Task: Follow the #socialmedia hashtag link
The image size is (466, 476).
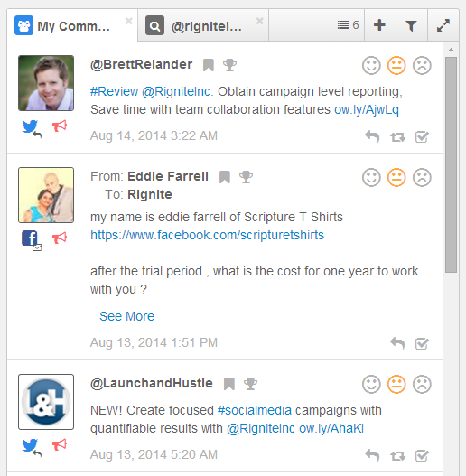Action: pyautogui.click(x=255, y=410)
